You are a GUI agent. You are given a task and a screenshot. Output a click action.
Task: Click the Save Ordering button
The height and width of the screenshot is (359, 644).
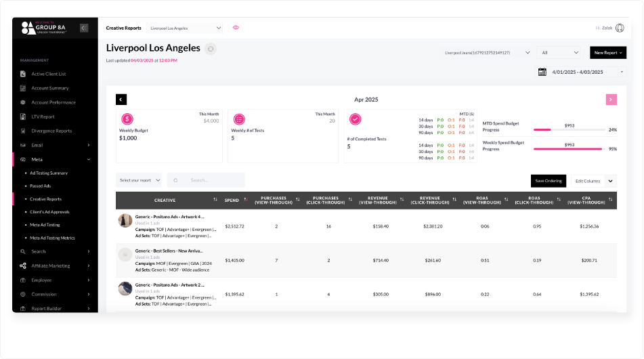click(x=549, y=181)
